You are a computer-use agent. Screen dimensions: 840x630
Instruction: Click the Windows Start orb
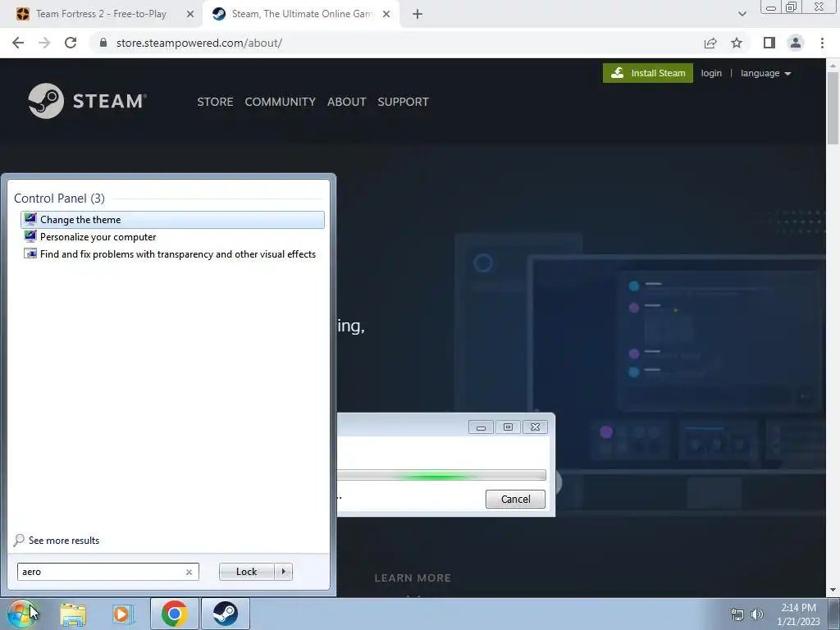22,614
